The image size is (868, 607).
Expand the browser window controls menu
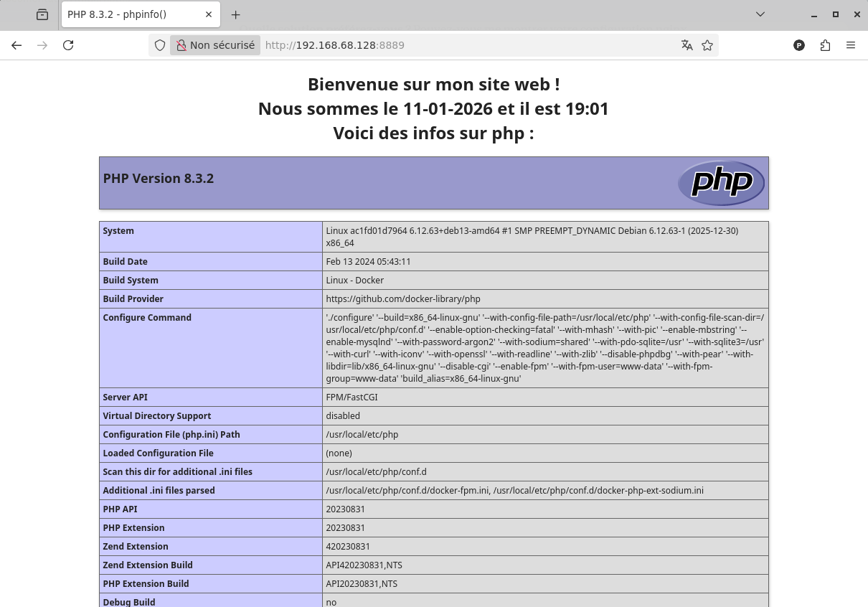pos(835,14)
